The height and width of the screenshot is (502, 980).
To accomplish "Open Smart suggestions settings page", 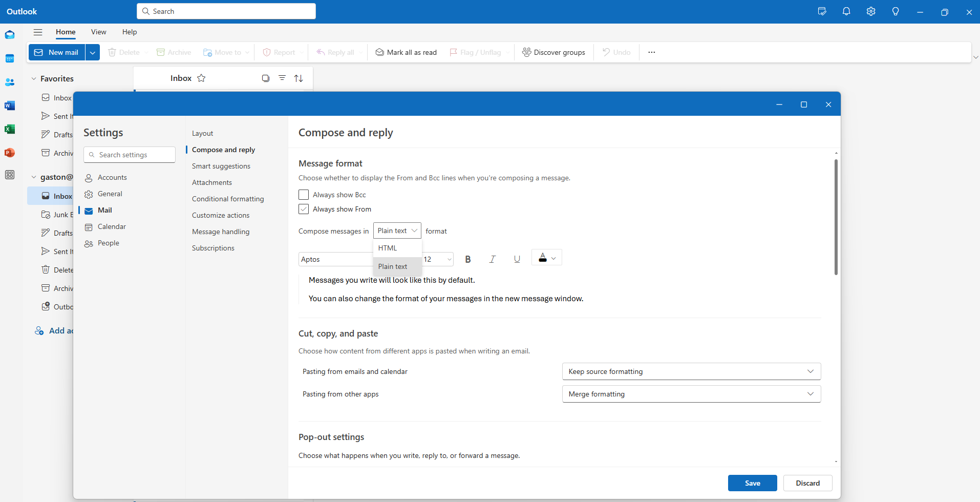I will pos(221,166).
